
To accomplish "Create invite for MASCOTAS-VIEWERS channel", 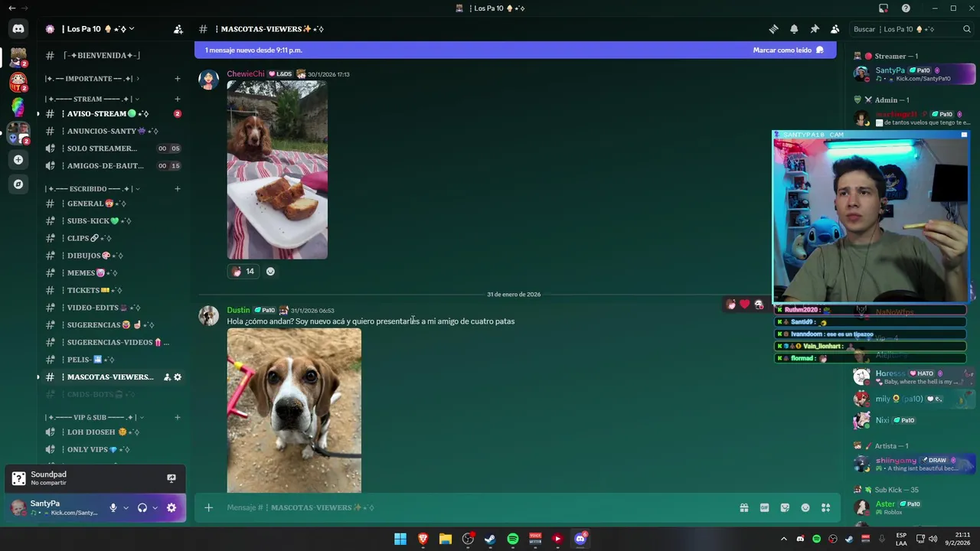I will pos(167,377).
